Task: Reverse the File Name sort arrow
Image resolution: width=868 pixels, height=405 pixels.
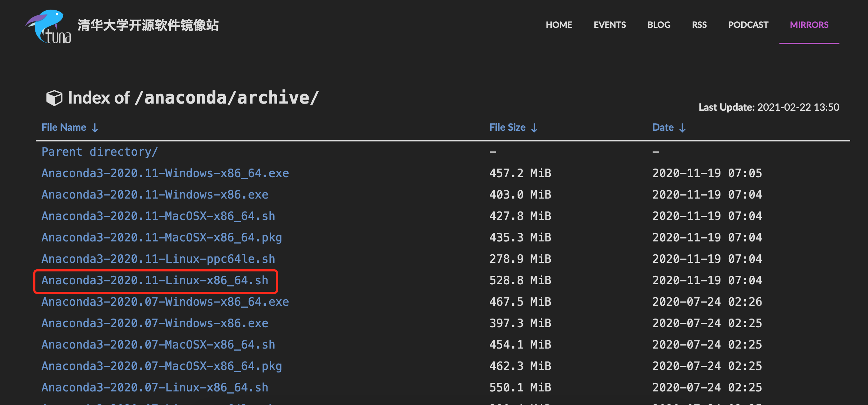Action: [95, 127]
